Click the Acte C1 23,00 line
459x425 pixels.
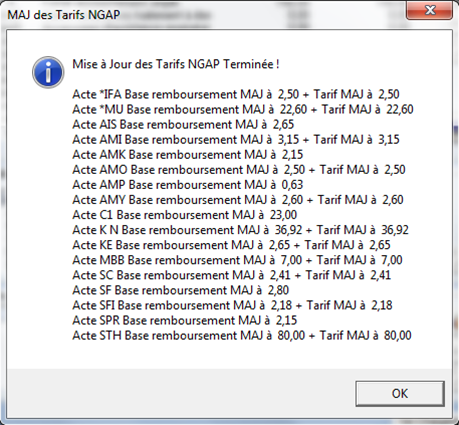(185, 215)
